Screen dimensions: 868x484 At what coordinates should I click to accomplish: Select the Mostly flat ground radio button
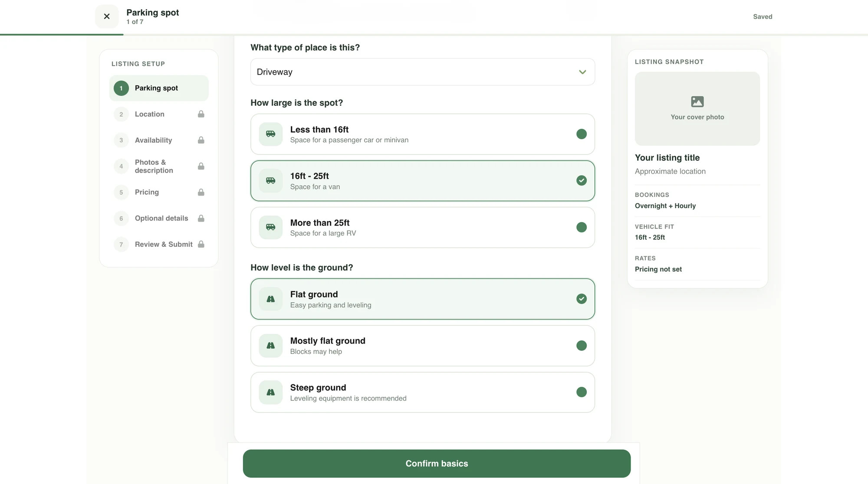582,346
